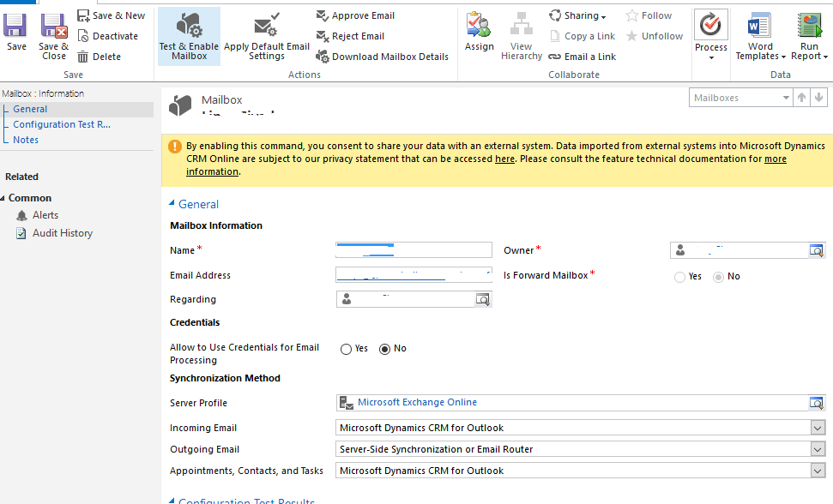This screenshot has height=504, width=833.
Task: Select No for Allow to Use Credentials
Action: [384, 349]
